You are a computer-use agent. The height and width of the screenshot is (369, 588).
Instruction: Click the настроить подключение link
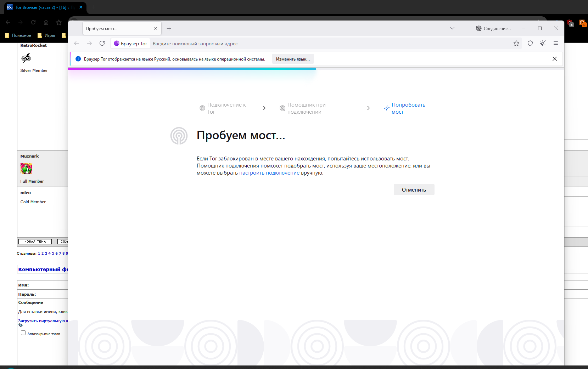[x=269, y=173]
